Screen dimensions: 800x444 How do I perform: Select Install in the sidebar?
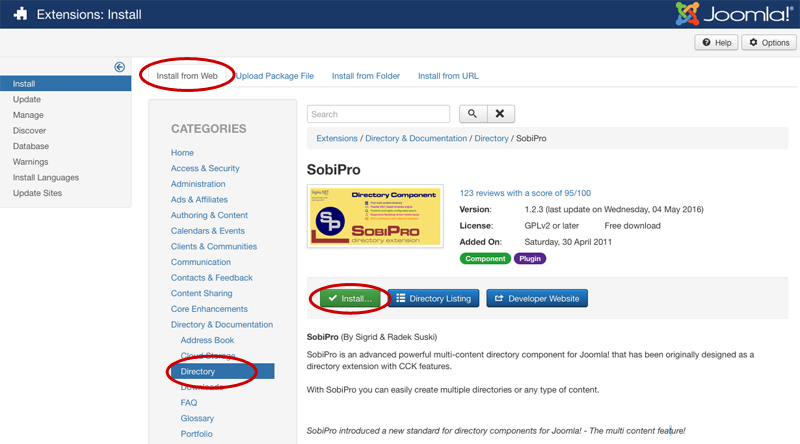coord(65,83)
